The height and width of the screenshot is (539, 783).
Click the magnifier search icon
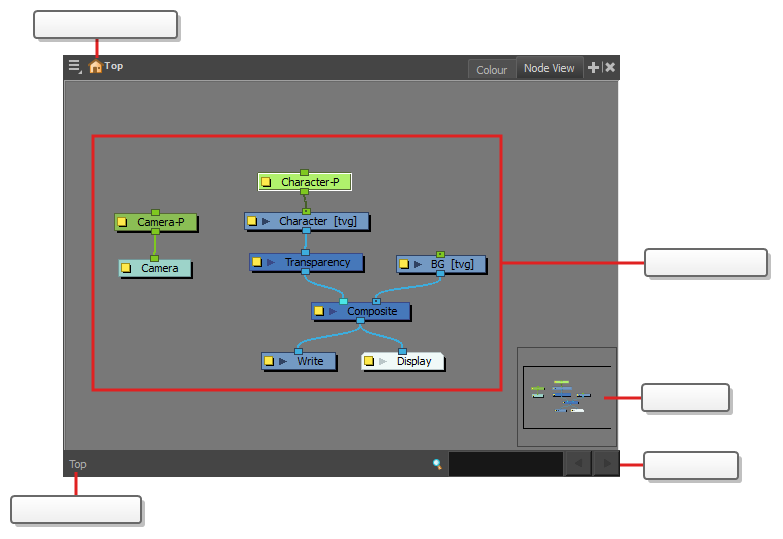click(437, 464)
